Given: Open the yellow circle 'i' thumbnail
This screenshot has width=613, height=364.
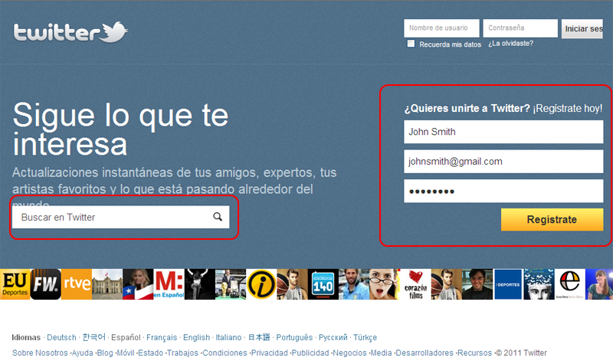Looking at the screenshot, I should coord(261,284).
